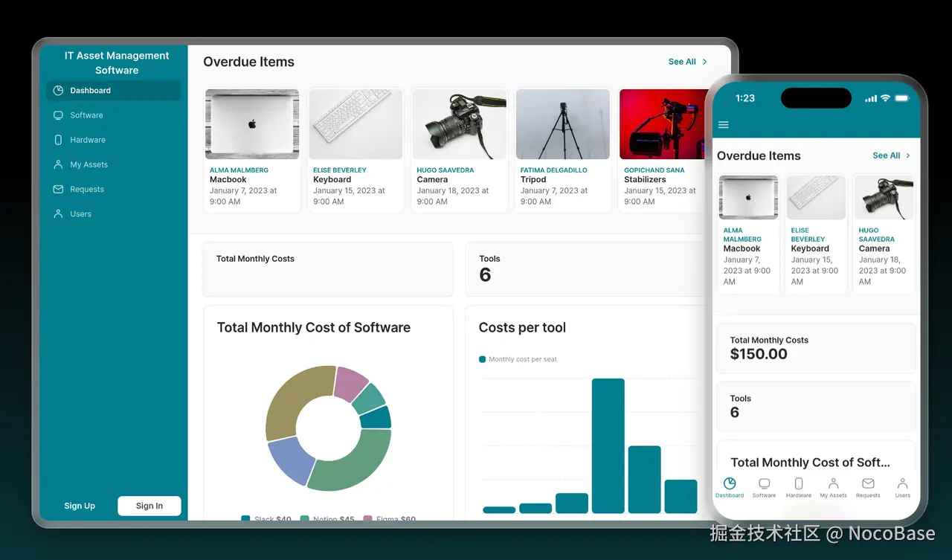Click the My Assets person icon in tablet sidebar
Screen dimensions: 952x560
pyautogui.click(x=58, y=164)
